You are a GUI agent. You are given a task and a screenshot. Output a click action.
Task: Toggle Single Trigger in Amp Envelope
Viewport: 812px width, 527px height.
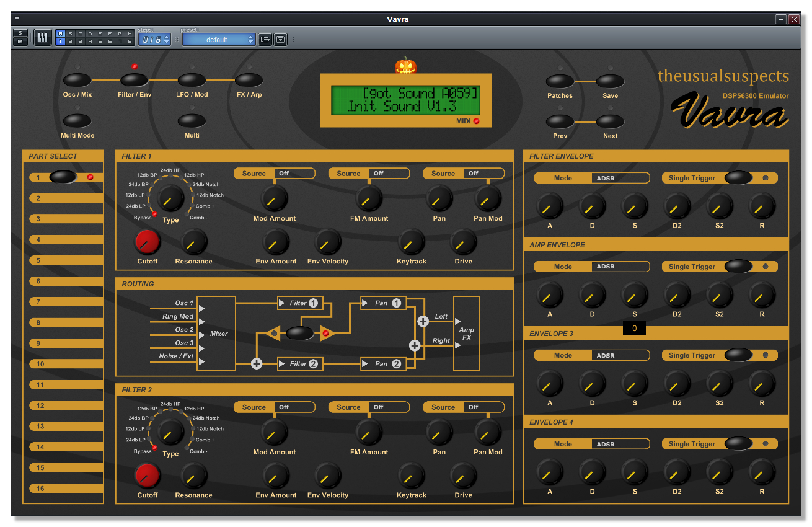(x=738, y=267)
